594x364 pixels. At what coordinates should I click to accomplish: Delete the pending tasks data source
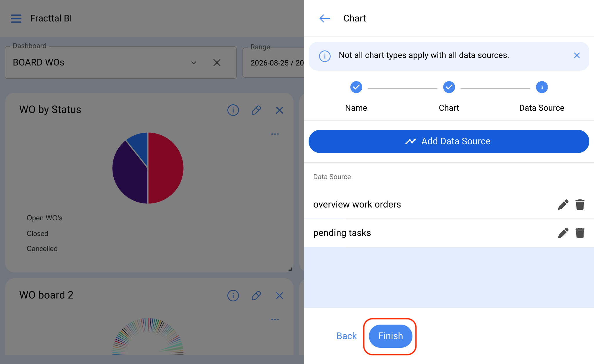[x=580, y=233]
